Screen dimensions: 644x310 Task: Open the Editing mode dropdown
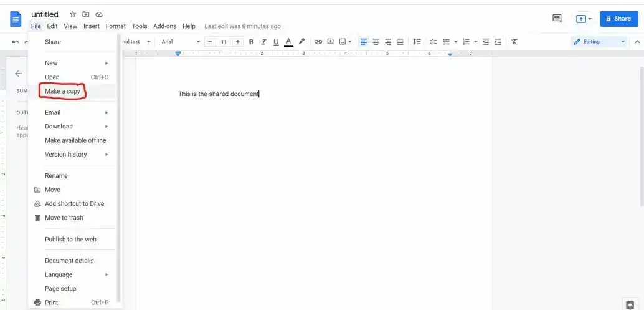599,42
